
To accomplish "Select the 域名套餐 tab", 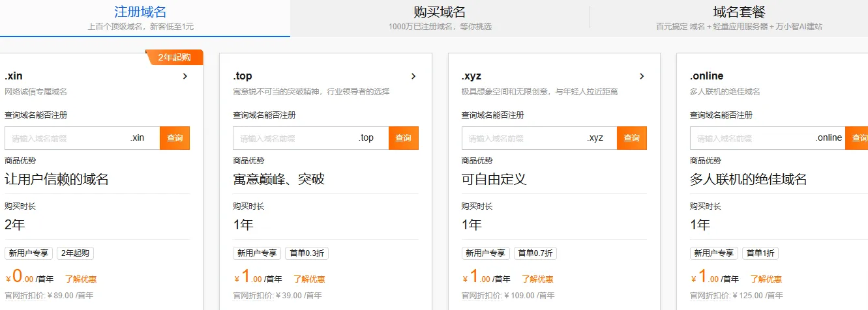I will (x=739, y=18).
